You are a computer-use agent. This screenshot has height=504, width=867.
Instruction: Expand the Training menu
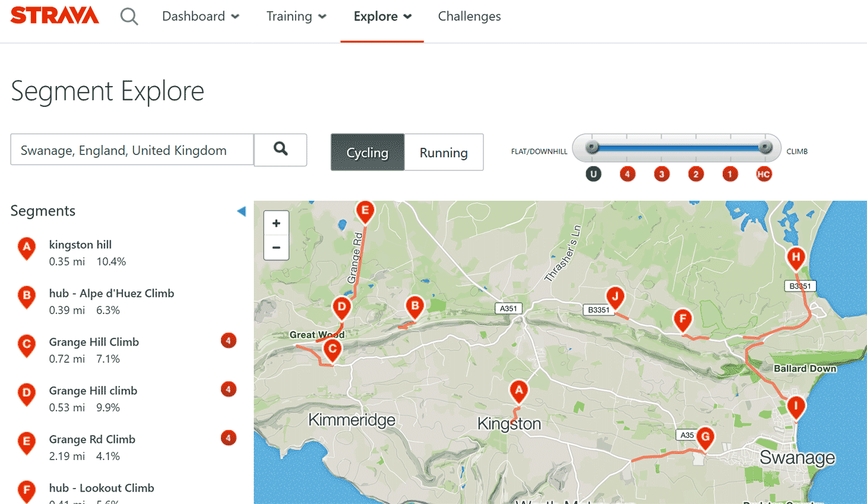point(296,17)
